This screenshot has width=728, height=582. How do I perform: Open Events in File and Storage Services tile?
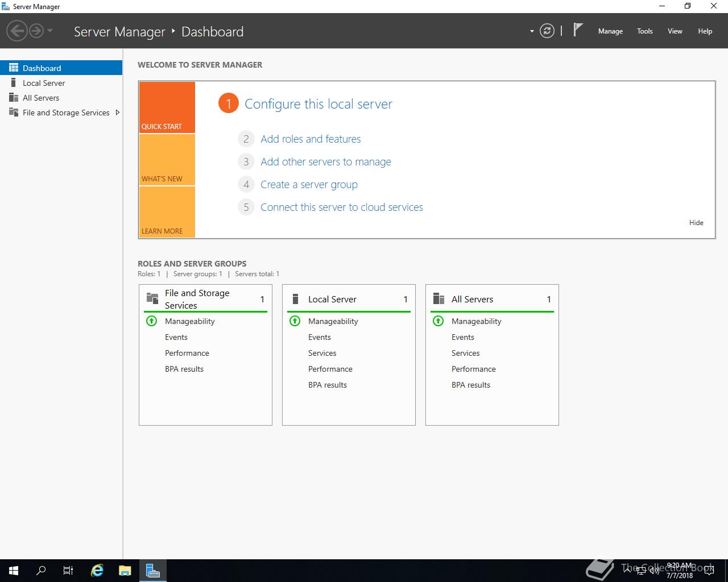click(x=176, y=337)
